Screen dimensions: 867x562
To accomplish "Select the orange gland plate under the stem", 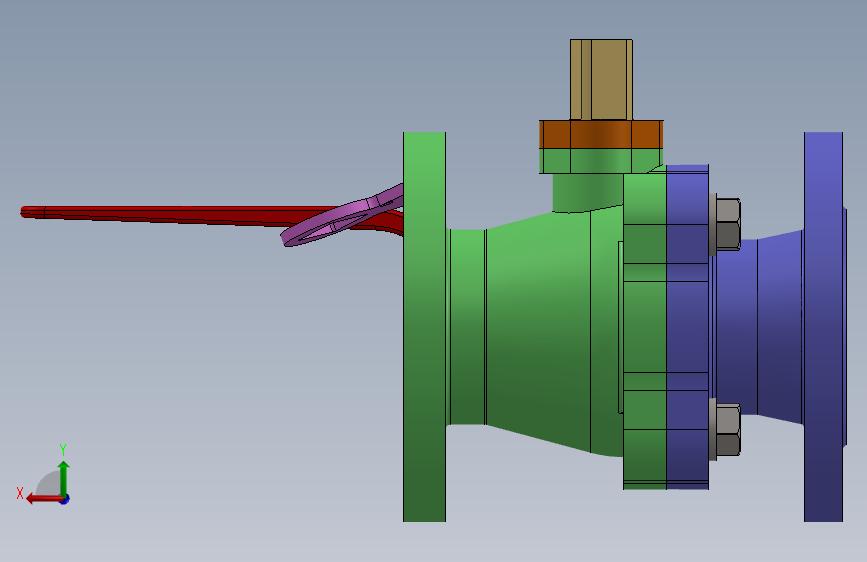I will pos(601,134).
